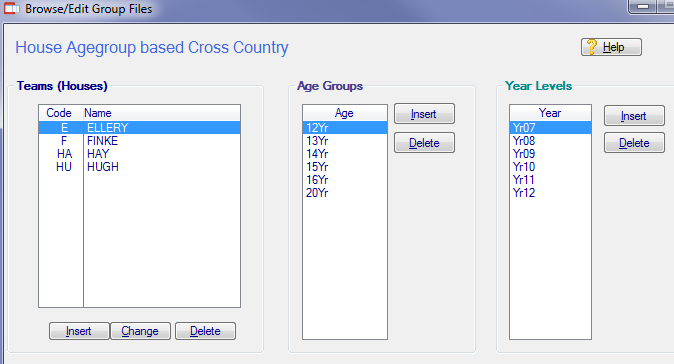Click the Year column header
674x364 pixels.
click(550, 113)
